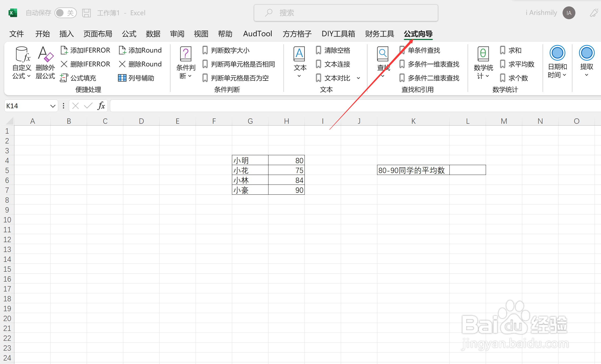Open the Name Box dropdown arrow

tap(53, 106)
